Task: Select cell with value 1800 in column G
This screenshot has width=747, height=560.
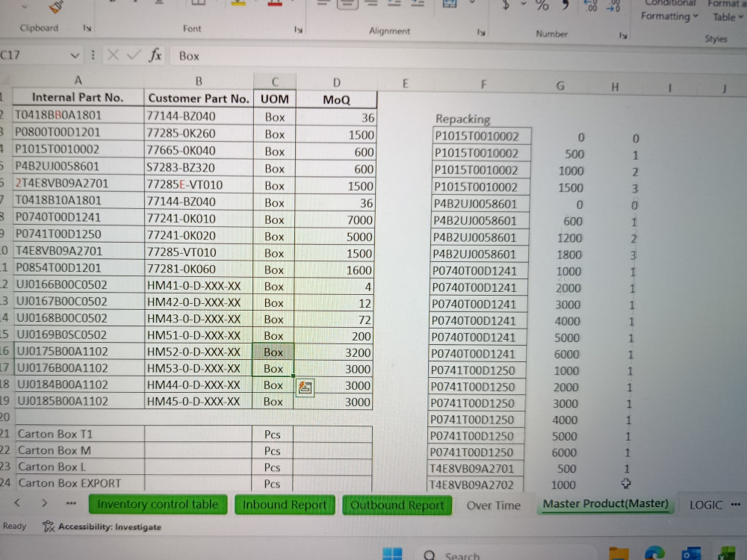Action: 557,255
